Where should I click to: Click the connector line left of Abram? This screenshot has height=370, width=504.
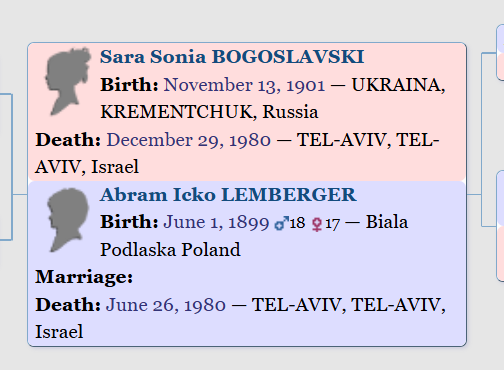click(20, 194)
